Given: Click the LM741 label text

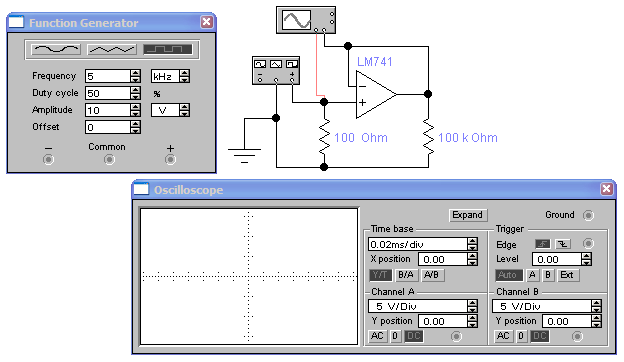Looking at the screenshot, I should click(374, 62).
